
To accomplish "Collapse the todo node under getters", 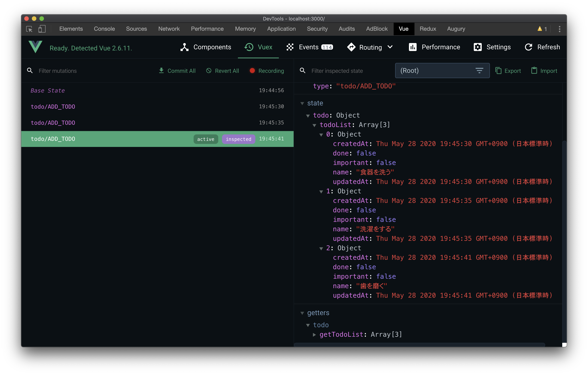I will pyautogui.click(x=308, y=325).
